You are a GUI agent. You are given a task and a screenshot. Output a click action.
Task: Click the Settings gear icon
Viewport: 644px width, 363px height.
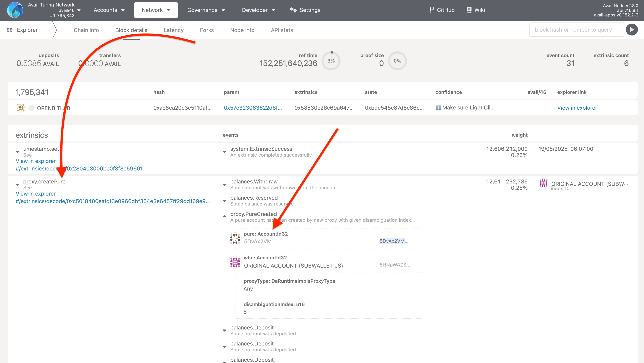pos(293,10)
